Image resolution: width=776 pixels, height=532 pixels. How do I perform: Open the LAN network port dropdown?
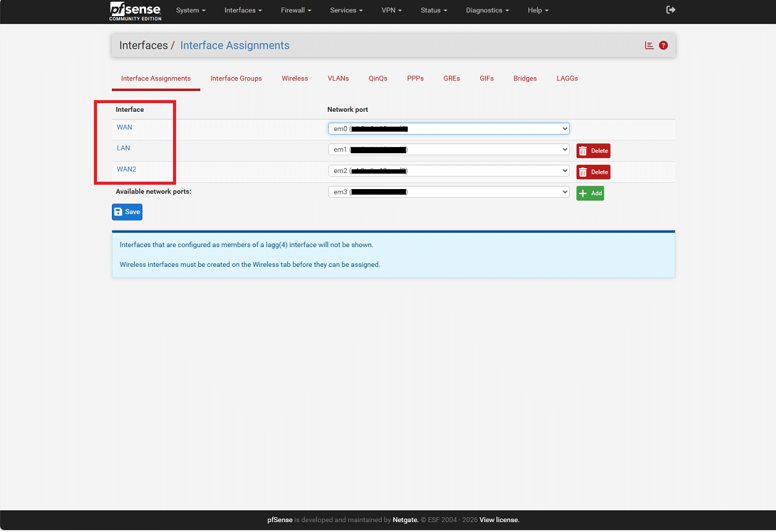448,150
